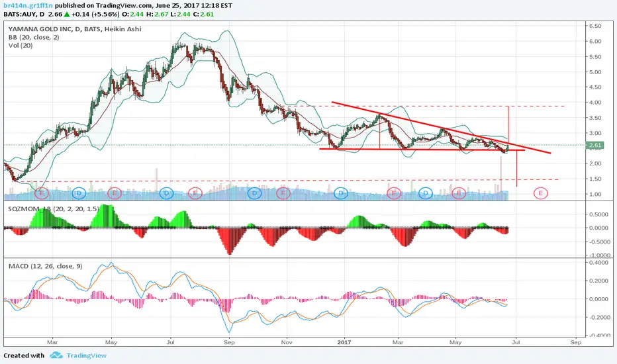Click the 2017 label on time axis

click(344, 342)
